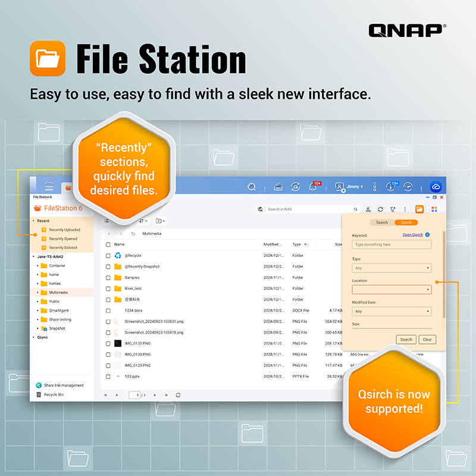
Task: Switch to the Search tab
Action: (x=382, y=223)
